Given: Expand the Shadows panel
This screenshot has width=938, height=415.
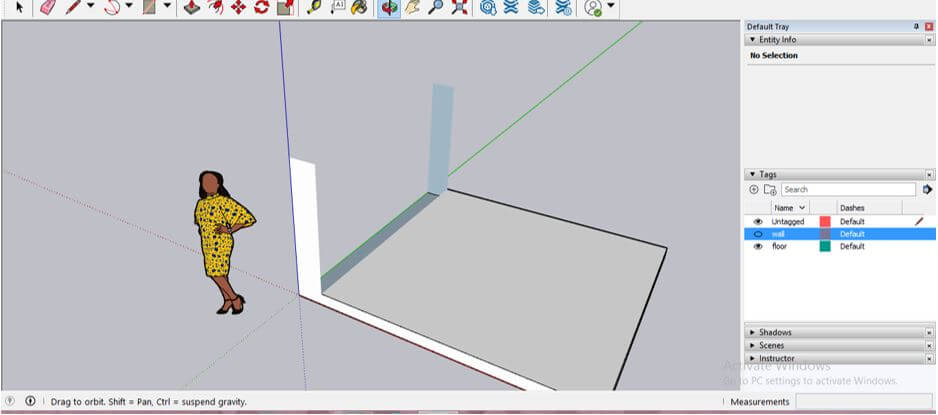Looking at the screenshot, I should coord(753,332).
